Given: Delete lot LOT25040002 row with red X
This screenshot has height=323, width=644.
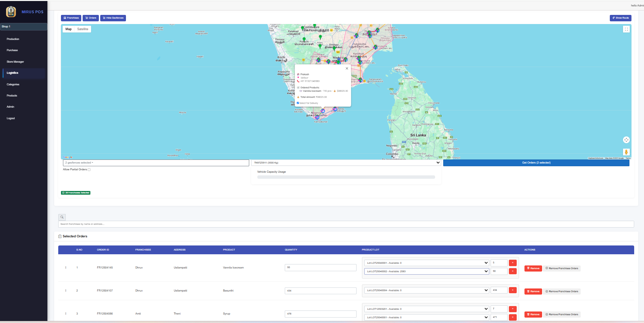Looking at the screenshot, I should click(x=513, y=271).
